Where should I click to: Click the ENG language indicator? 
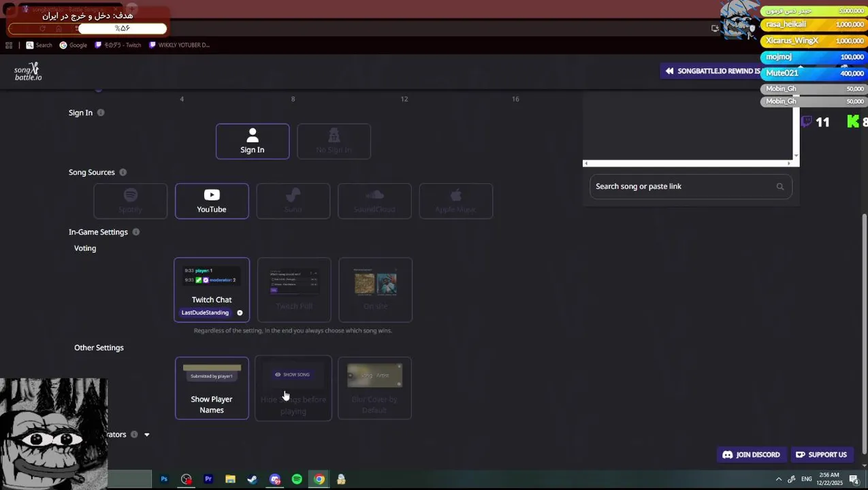pos(807,479)
